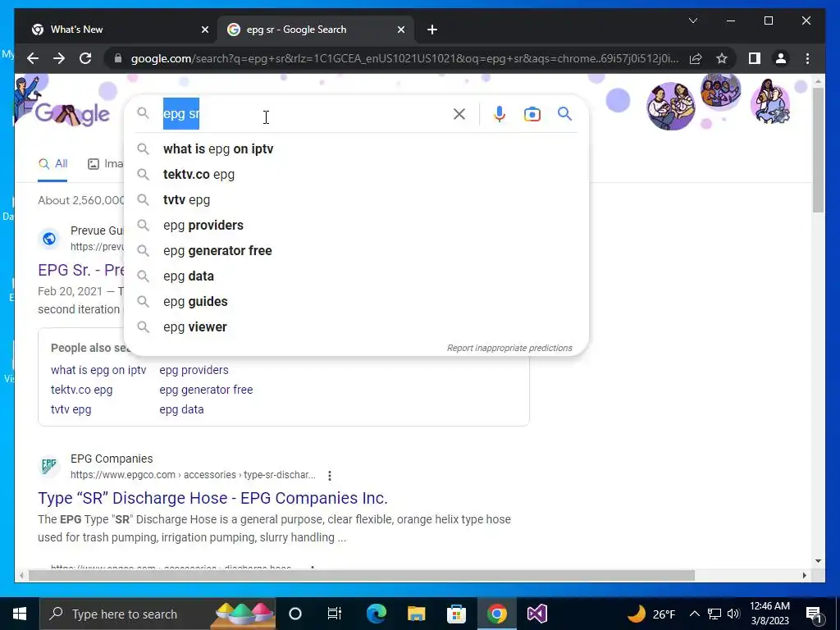Open related search 'epg data' link
Screen dimensions: 840x630
181,409
